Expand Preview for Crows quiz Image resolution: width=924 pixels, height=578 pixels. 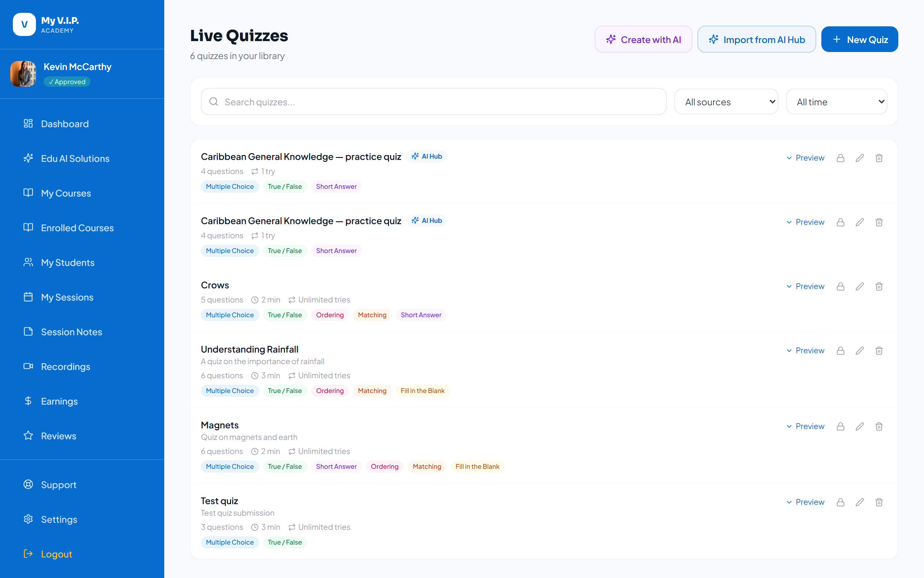click(x=805, y=286)
